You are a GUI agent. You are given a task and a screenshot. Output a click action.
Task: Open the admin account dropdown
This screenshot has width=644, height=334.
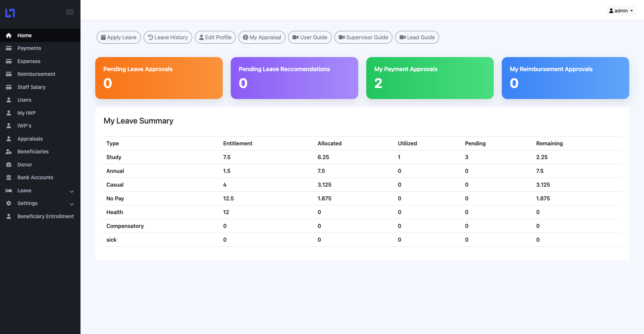pos(620,10)
